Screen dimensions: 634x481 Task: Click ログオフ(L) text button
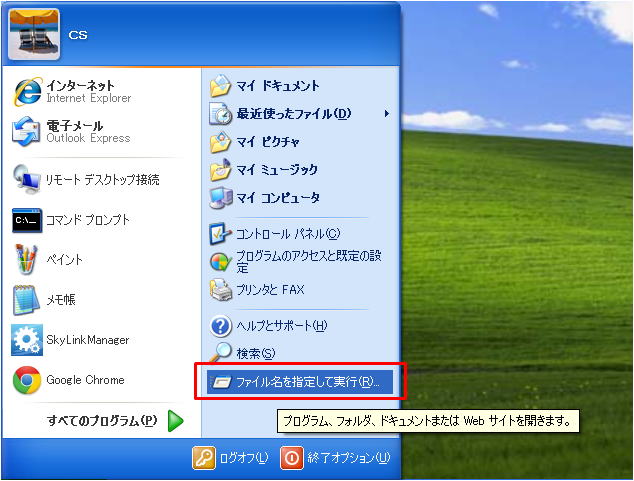tap(244, 458)
